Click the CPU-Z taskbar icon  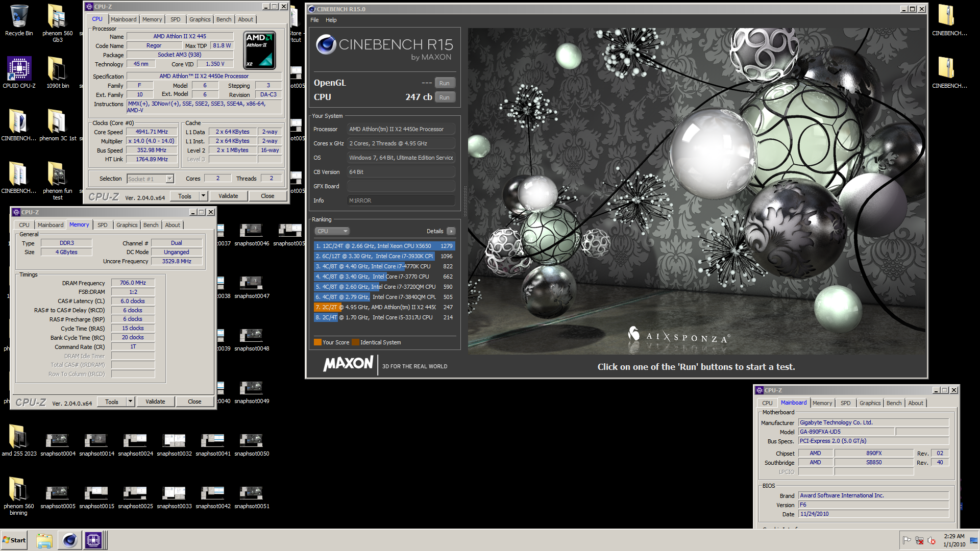tap(94, 540)
